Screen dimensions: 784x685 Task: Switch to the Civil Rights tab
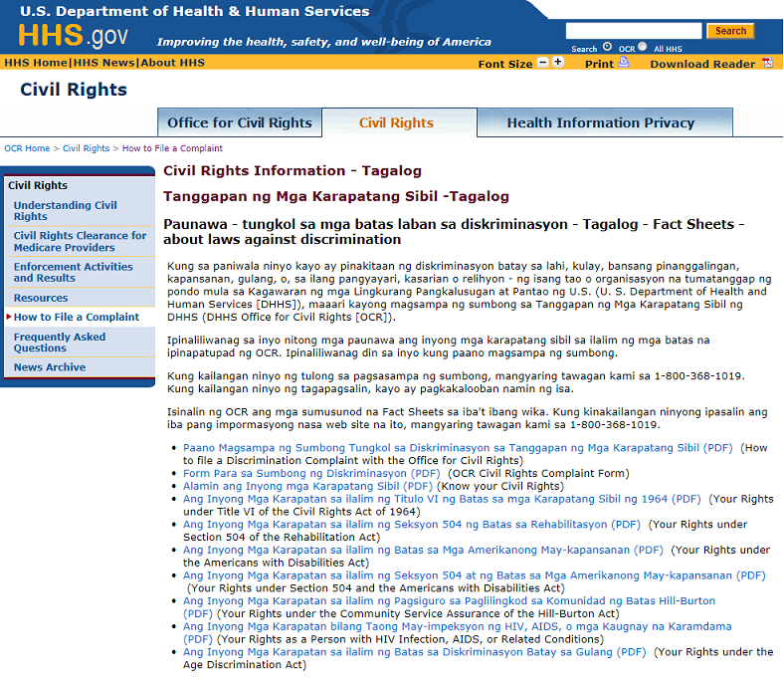(x=397, y=122)
